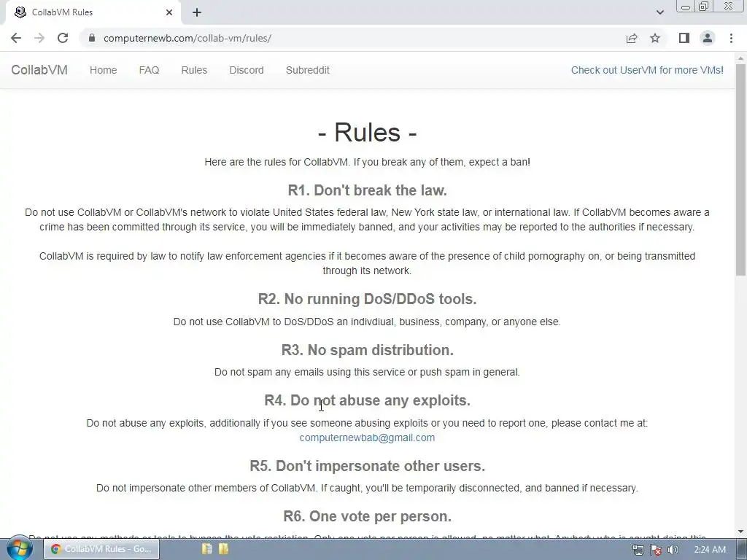The width and height of the screenshot is (747, 560).
Task: Expand the tab search dropdown arrow
Action: (x=659, y=12)
